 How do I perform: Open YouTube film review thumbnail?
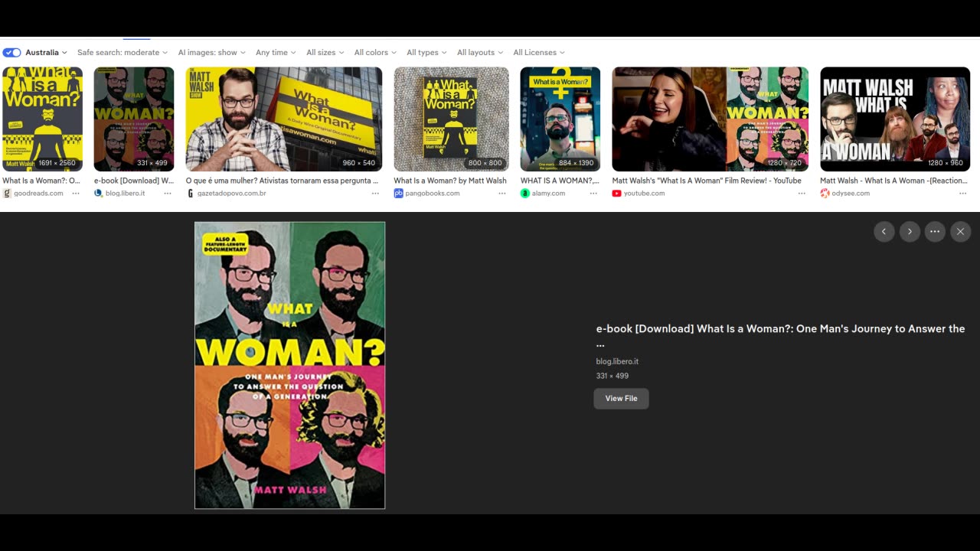pos(710,119)
